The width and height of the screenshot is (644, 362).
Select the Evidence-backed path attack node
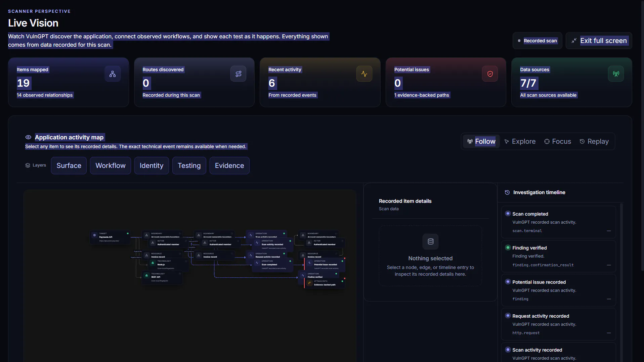click(x=325, y=283)
